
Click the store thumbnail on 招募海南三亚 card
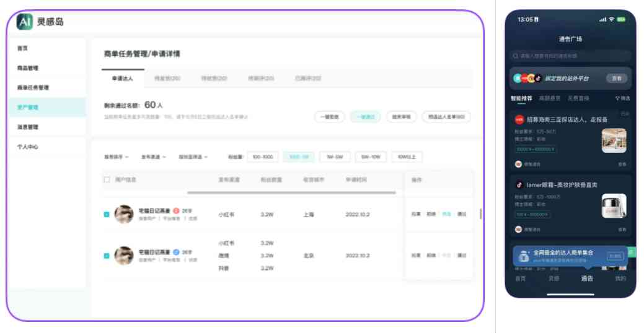(614, 141)
